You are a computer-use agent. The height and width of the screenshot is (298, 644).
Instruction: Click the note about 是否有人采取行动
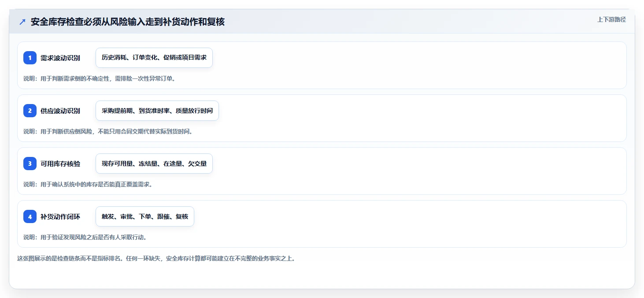pyautogui.click(x=85, y=237)
